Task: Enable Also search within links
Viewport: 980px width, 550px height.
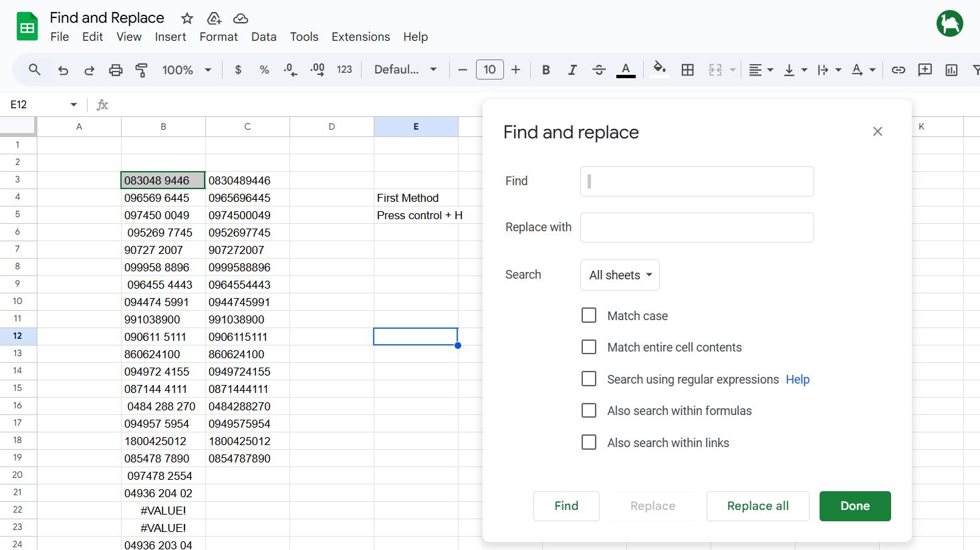Action: pos(589,442)
